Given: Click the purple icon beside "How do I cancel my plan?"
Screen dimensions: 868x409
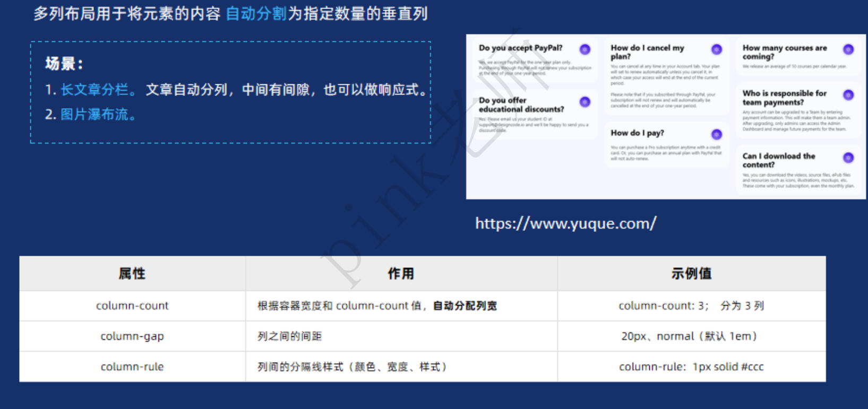Looking at the screenshot, I should coord(717,49).
